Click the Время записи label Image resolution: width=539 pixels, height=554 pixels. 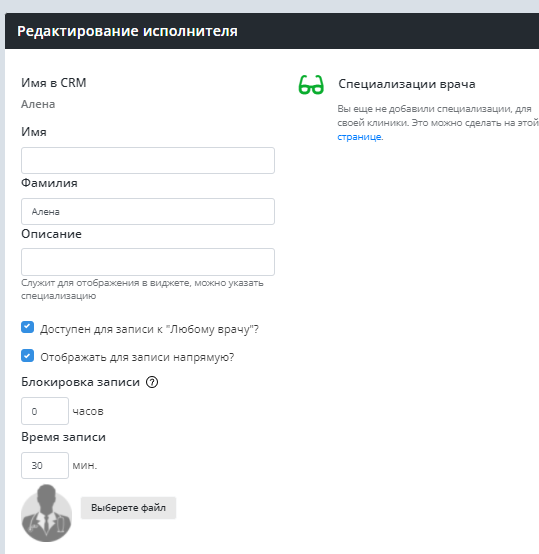coord(64,437)
